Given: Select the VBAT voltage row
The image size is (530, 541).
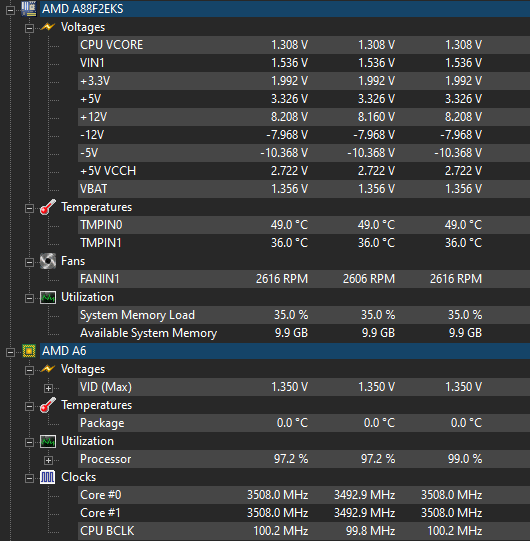Looking at the screenshot, I should (x=304, y=189).
